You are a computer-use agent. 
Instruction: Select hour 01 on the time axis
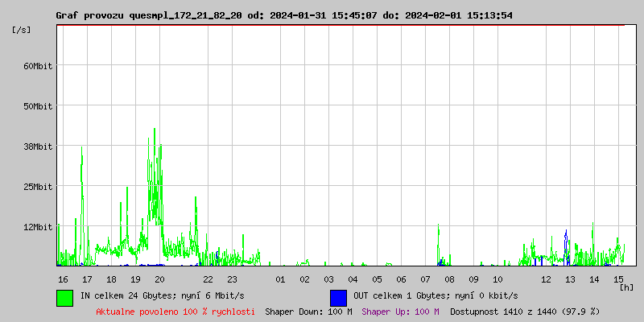(280, 279)
